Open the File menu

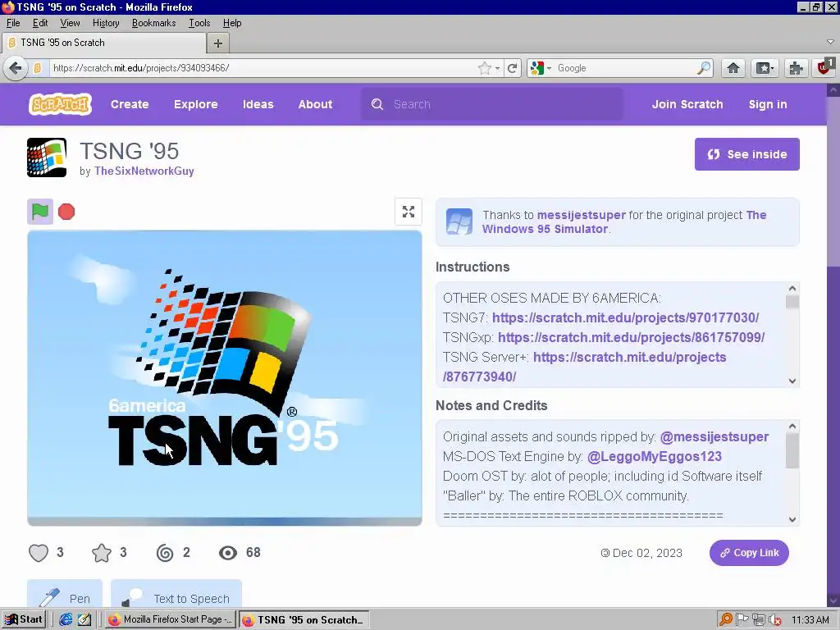pyautogui.click(x=13, y=23)
